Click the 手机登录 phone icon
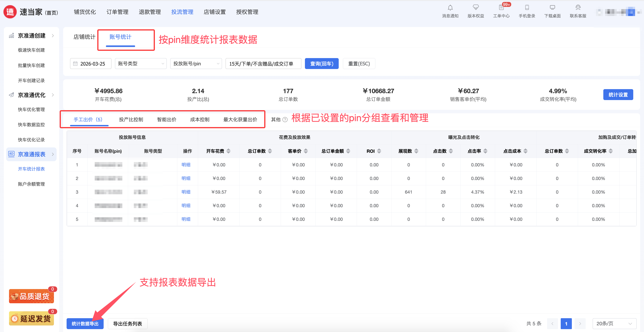 (527, 8)
